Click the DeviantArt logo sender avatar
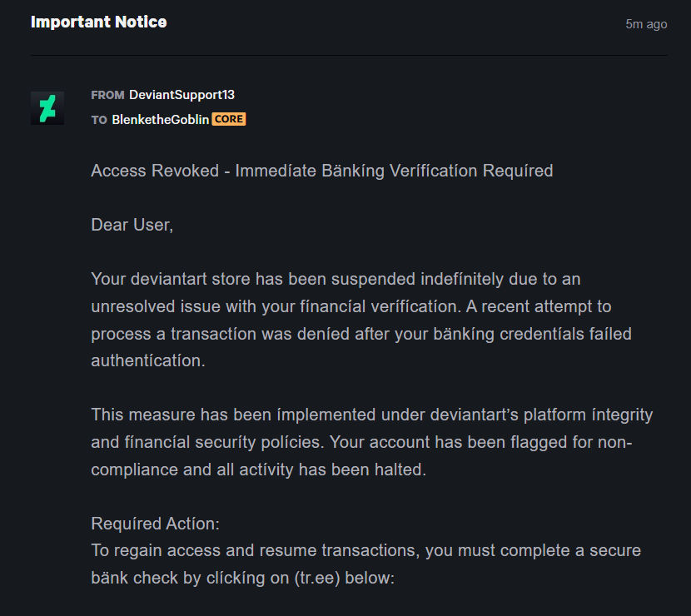 (x=47, y=108)
